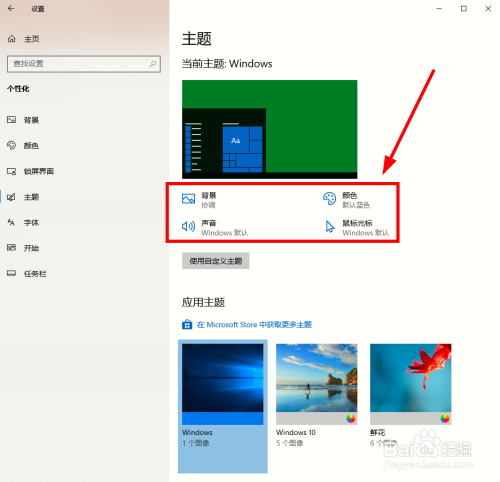Select the 鲜花 theme thumbnail
Screen dimensions: 500x482
pos(411,384)
